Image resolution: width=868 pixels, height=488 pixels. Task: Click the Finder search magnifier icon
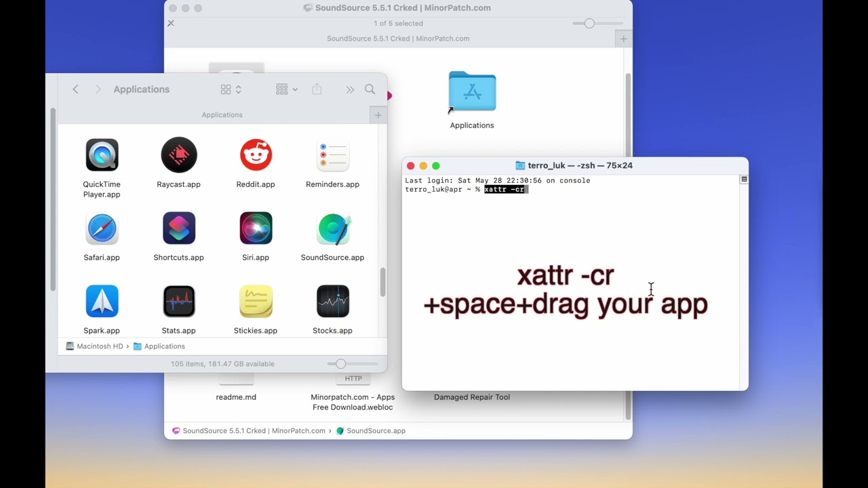370,89
